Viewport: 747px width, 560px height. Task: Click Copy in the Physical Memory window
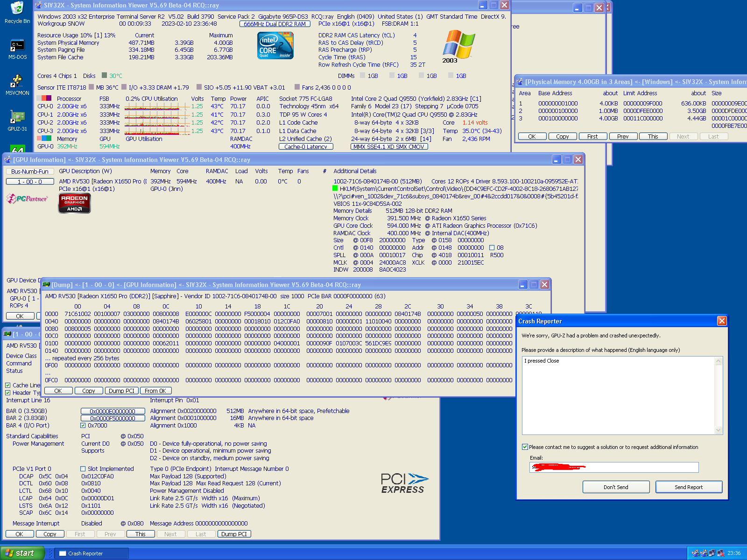[562, 136]
